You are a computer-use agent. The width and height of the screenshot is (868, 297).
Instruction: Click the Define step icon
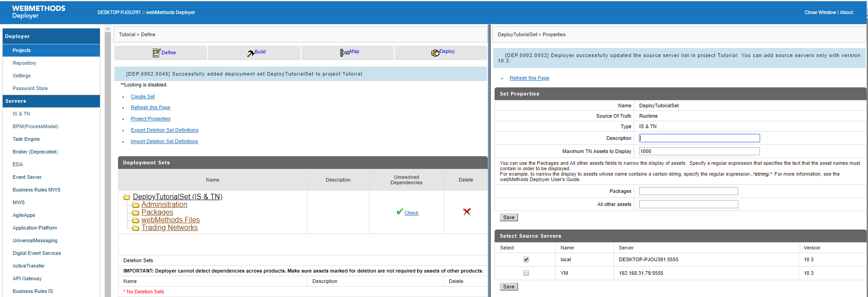coord(156,53)
